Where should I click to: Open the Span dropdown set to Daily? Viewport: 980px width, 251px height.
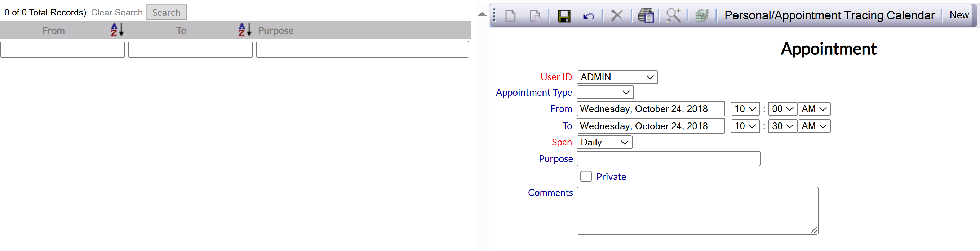click(604, 143)
